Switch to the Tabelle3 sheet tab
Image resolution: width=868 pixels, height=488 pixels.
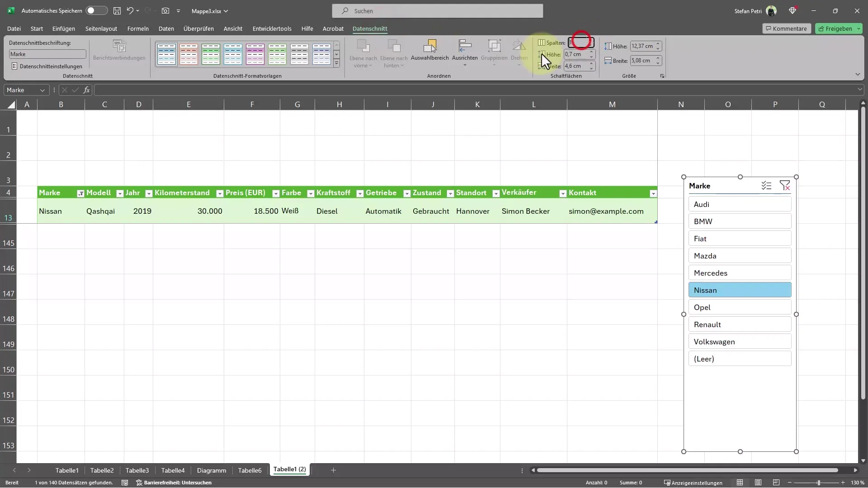point(137,470)
